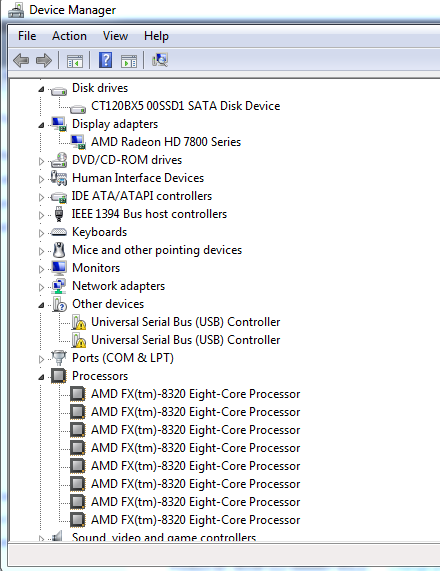Expand the Monitors node
This screenshot has height=571, width=440.
(41, 269)
